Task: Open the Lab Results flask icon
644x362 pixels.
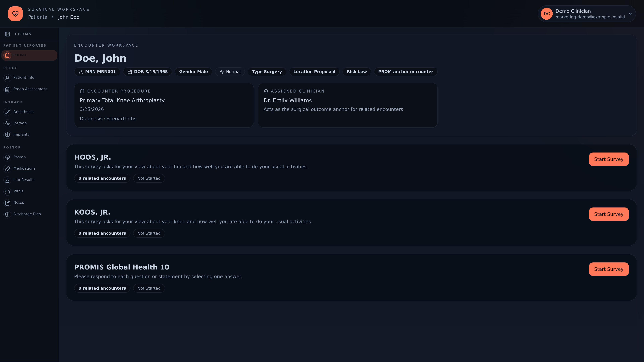Action: pos(8,180)
